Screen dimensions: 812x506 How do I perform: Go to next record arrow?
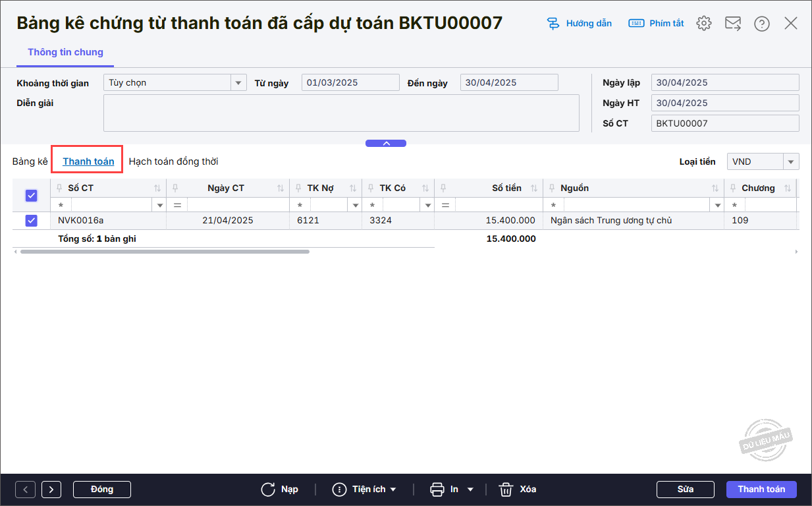51,489
